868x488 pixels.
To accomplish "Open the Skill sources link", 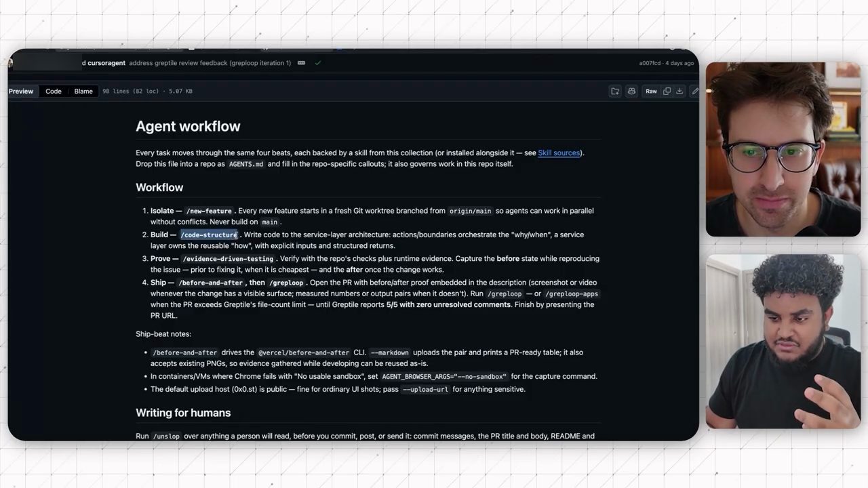I will click(x=559, y=152).
